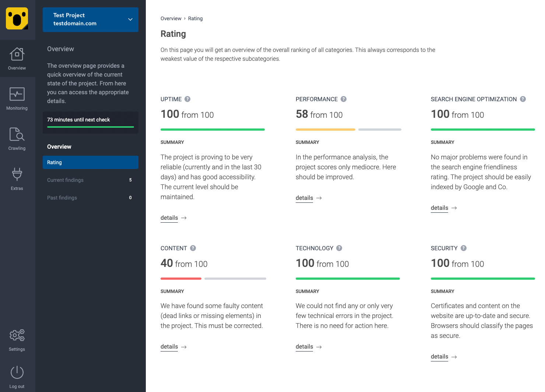Click the SECURITY help icon
The image size is (545, 392).
(x=463, y=248)
